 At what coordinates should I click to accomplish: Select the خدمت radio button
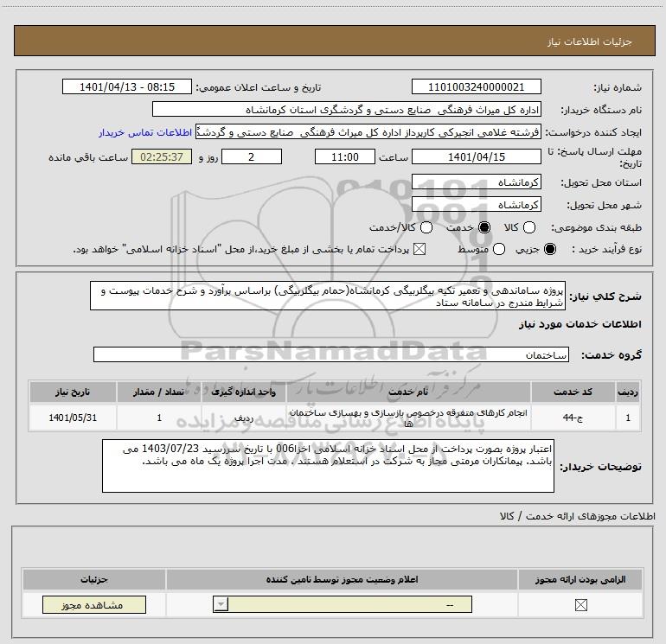(x=484, y=227)
